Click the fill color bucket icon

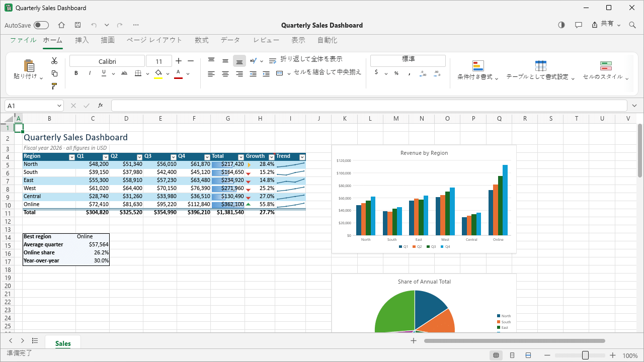[x=158, y=73]
